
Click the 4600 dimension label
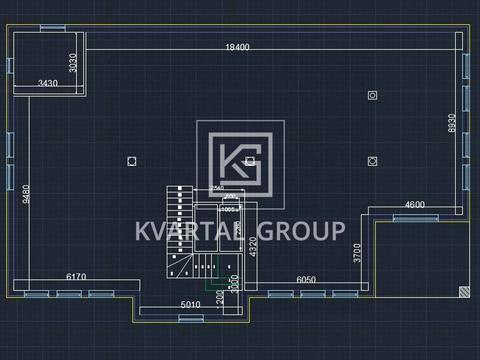click(415, 204)
